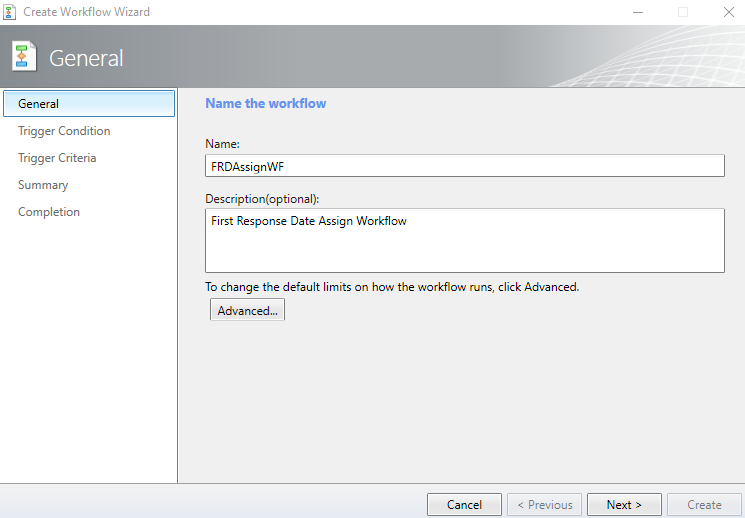Screen dimensions: 745x518
Task: Cancel the Create Workflow Wizard
Action: click(x=464, y=505)
